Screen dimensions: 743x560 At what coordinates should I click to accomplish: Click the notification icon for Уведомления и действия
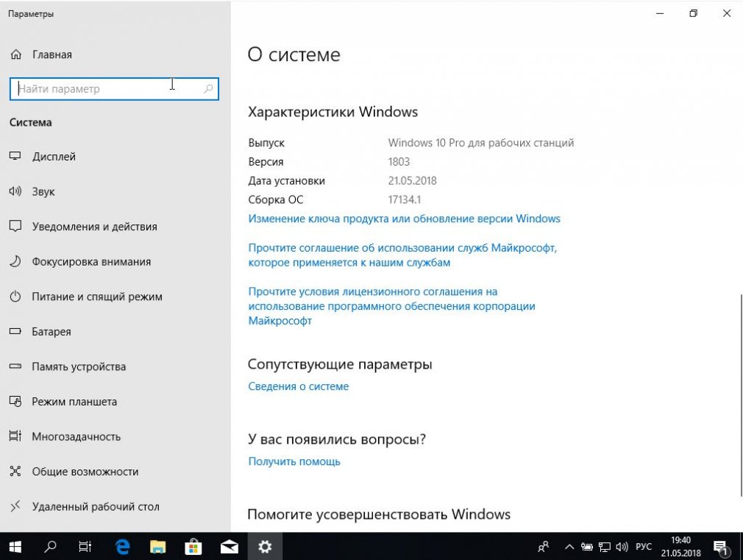[15, 226]
